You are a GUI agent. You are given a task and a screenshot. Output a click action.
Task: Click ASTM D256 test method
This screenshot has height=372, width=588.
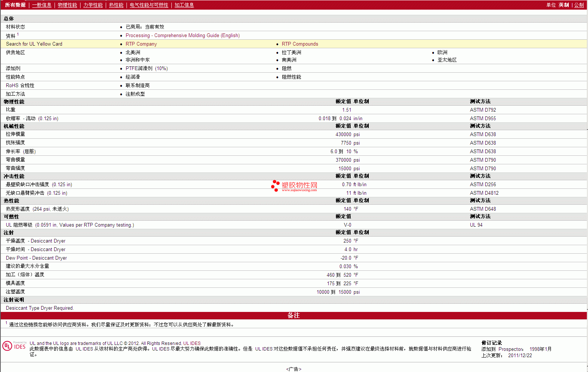coord(483,185)
